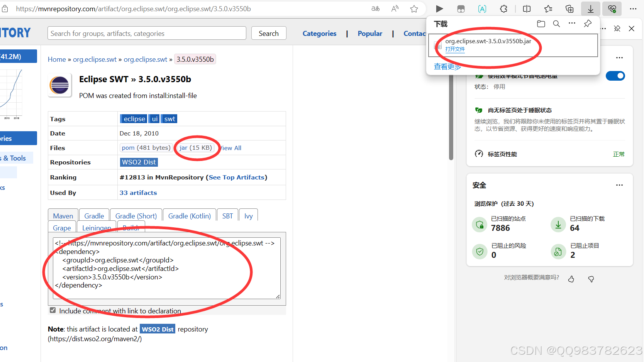Select the Grape tab
This screenshot has width=644, height=362.
62,228
